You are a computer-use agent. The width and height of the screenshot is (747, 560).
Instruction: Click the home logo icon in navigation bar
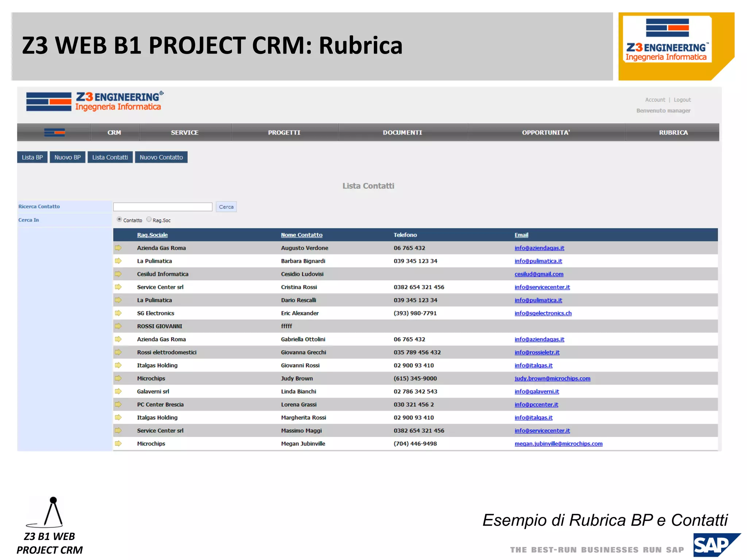click(x=54, y=132)
